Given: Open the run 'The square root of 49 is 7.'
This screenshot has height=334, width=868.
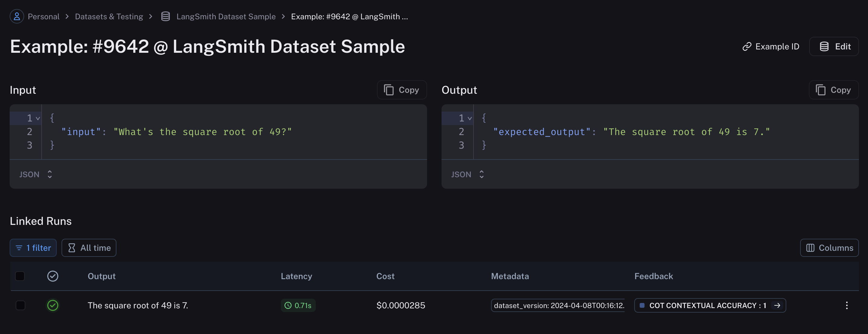Looking at the screenshot, I should [x=138, y=305].
